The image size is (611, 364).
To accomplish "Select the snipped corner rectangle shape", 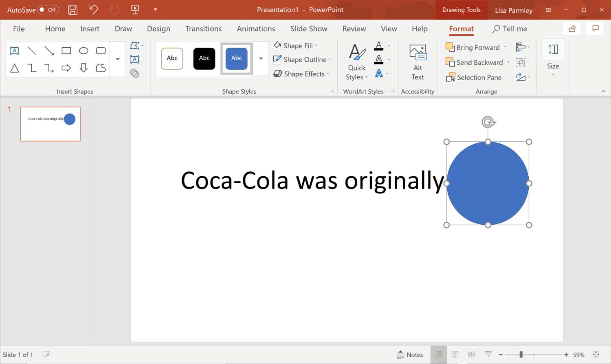I will click(x=101, y=68).
